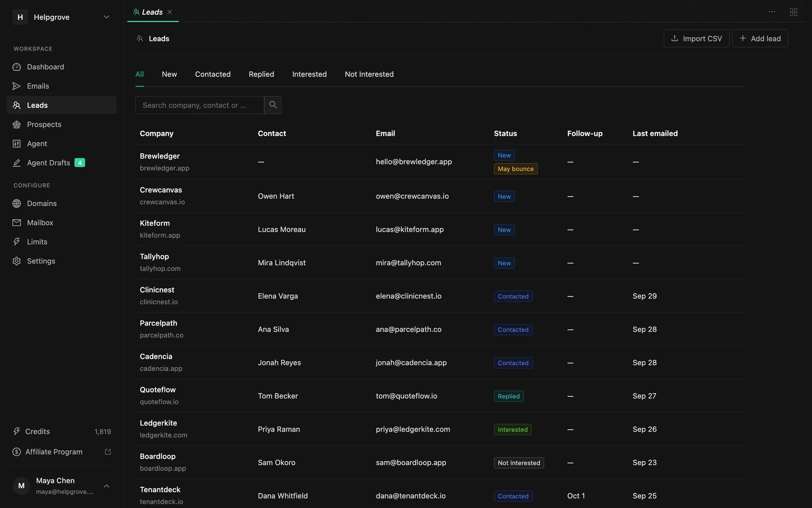Viewport: 812px width, 508px height.
Task: Open Affiliate Program external link icon
Action: pos(108,452)
